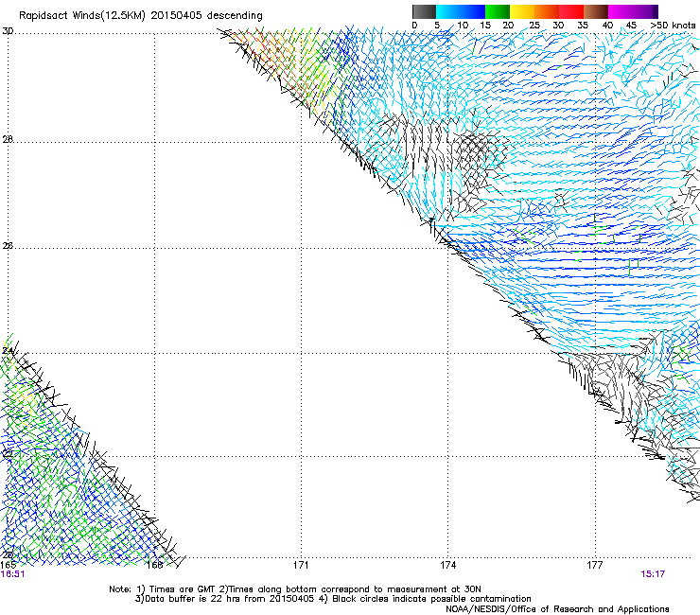
Task: Click the green 15-20 knots legend color
Action: pyautogui.click(x=498, y=11)
